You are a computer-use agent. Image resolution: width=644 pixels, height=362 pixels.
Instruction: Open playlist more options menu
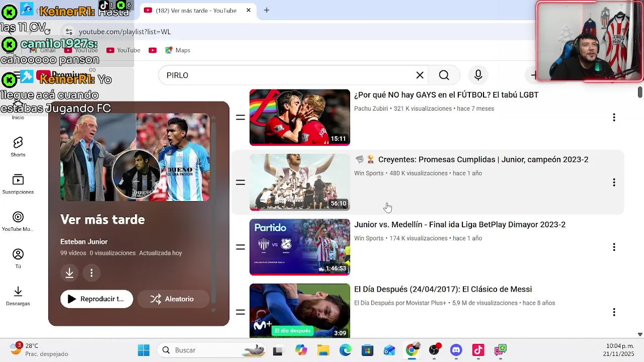tap(92, 273)
